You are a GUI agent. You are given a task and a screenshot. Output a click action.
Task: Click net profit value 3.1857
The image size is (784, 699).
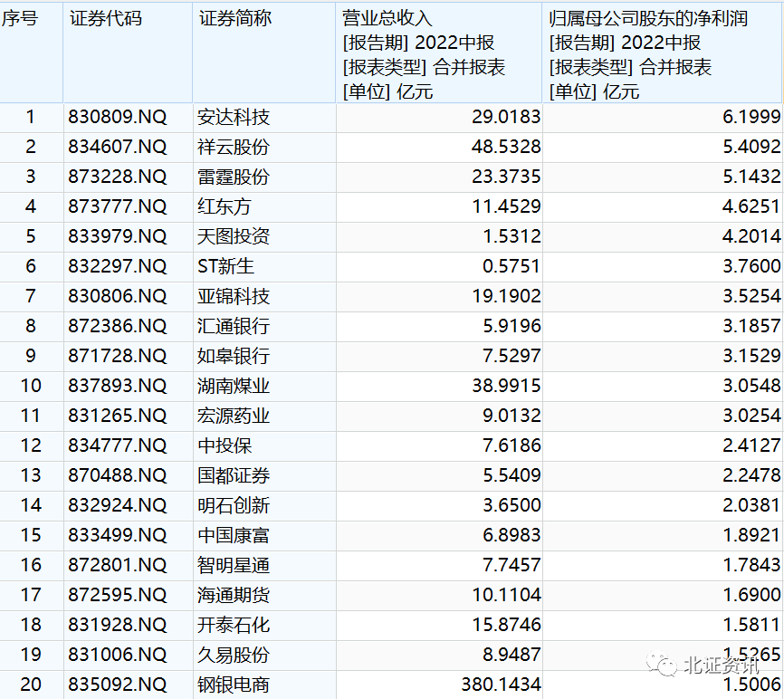751,326
